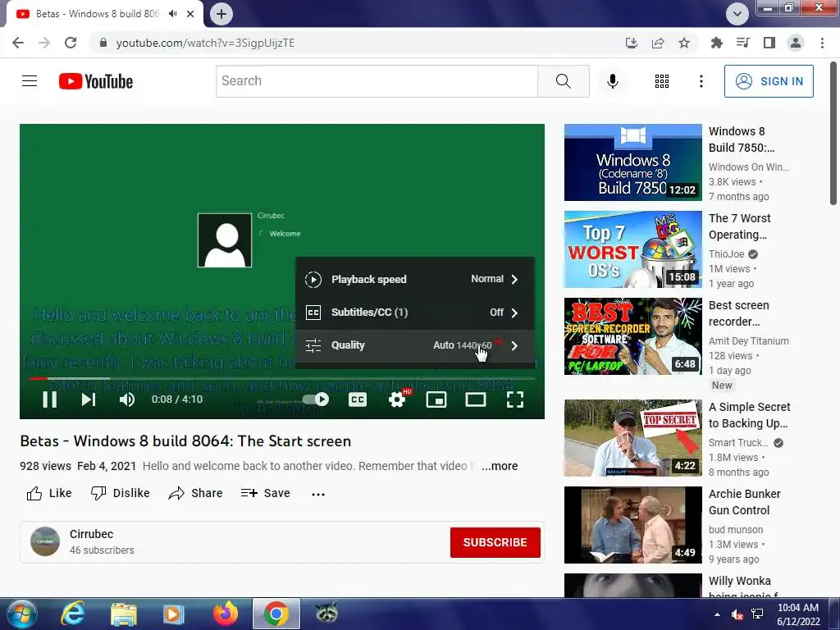
Task: Go back in Chrome
Action: [x=18, y=43]
